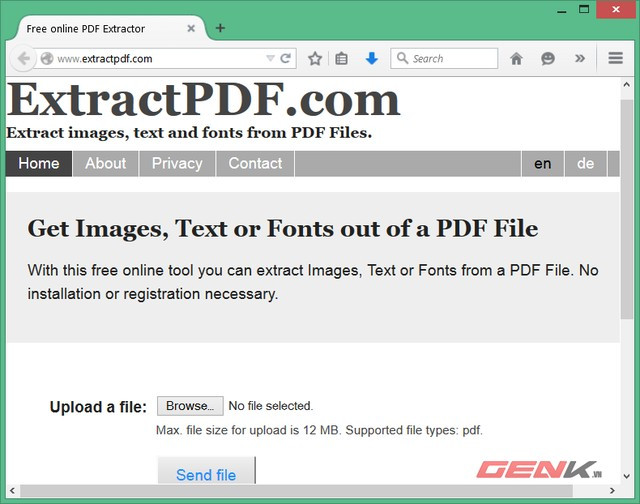Open the hamburger menu
Viewport: 640px width, 504px height.
click(x=616, y=58)
